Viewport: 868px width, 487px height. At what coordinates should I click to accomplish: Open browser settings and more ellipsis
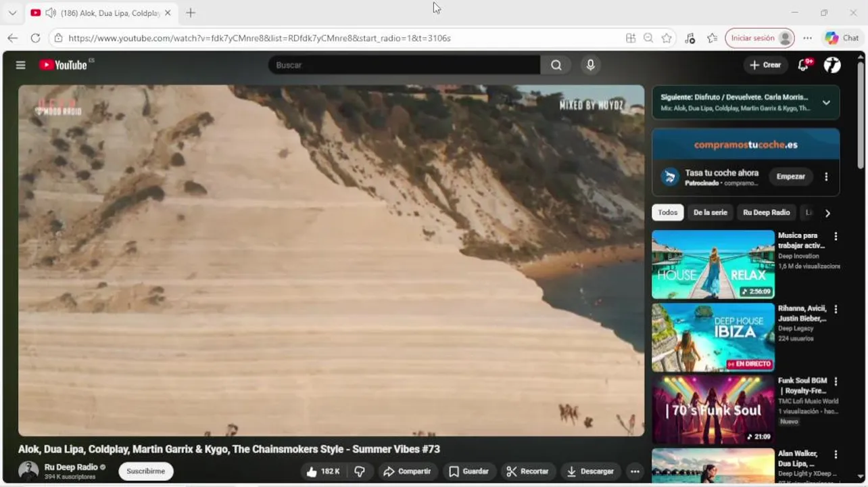pos(809,38)
